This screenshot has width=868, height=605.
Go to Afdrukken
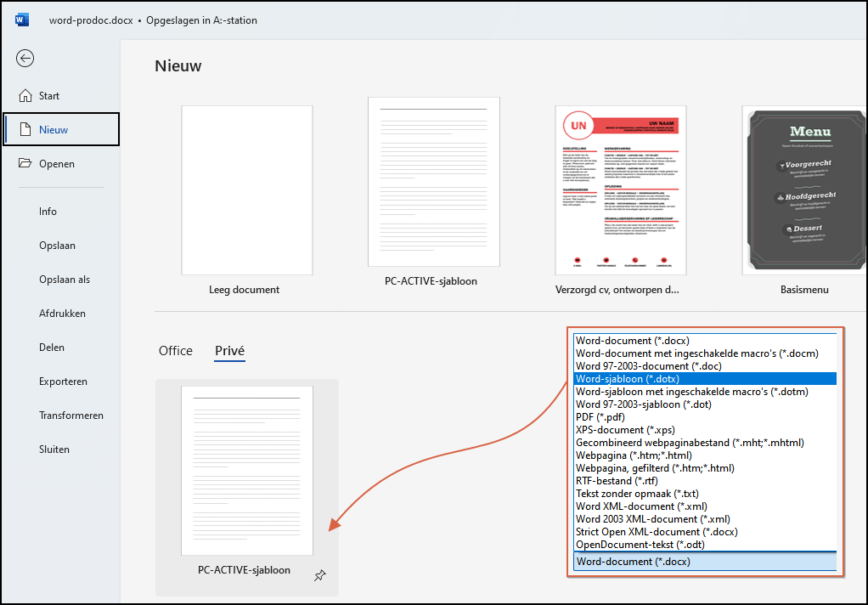(x=62, y=314)
